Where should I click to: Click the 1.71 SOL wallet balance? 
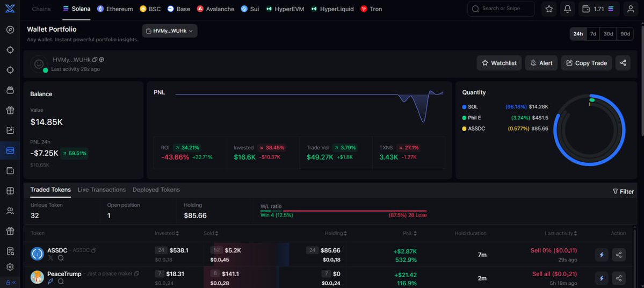coord(599,9)
